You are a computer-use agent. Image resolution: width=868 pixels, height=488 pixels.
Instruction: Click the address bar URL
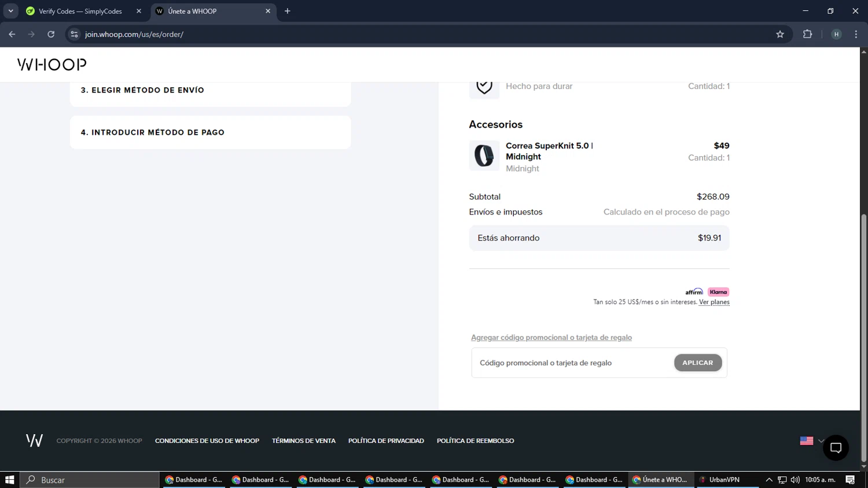(134, 34)
